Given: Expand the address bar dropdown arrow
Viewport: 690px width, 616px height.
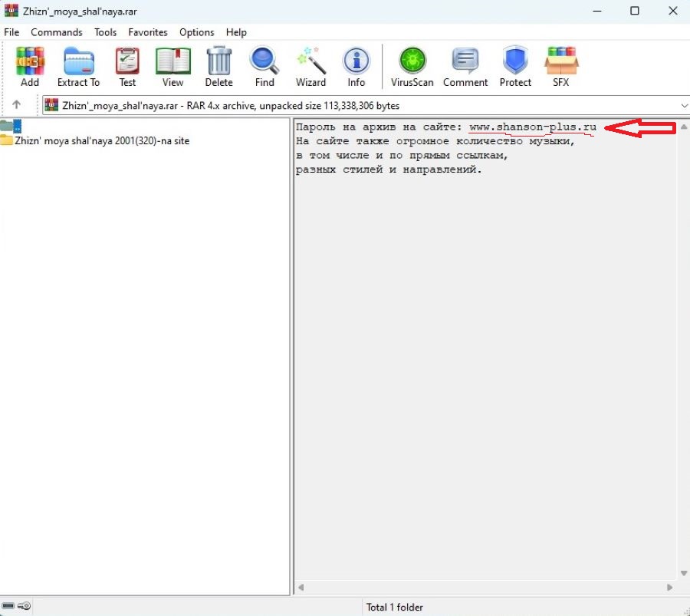Looking at the screenshot, I should pyautogui.click(x=684, y=106).
